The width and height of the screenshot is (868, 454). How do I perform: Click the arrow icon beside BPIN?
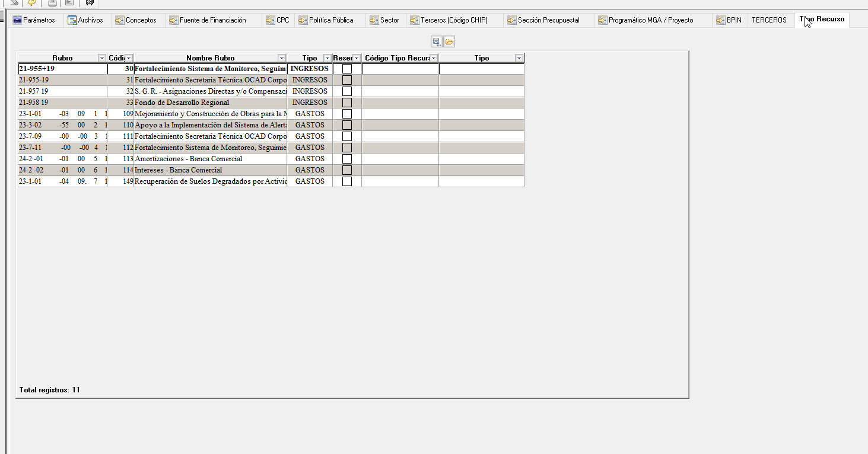[x=720, y=20]
